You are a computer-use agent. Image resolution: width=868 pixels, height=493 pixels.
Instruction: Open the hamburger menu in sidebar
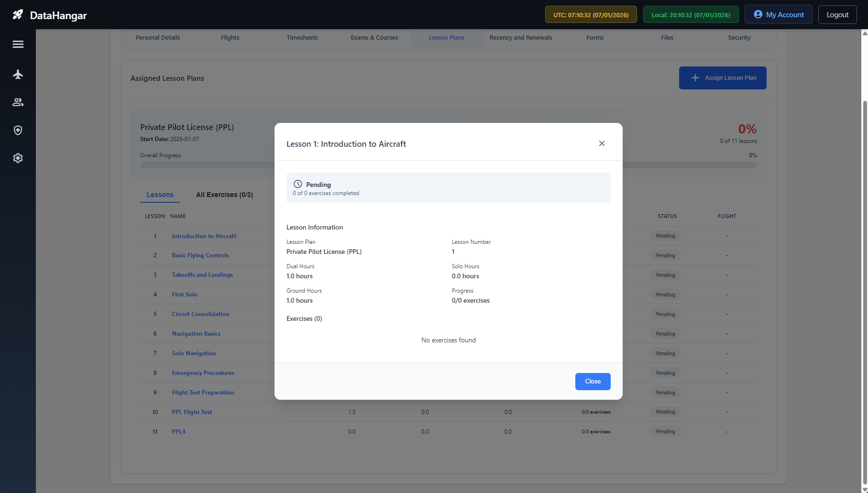[x=18, y=44]
